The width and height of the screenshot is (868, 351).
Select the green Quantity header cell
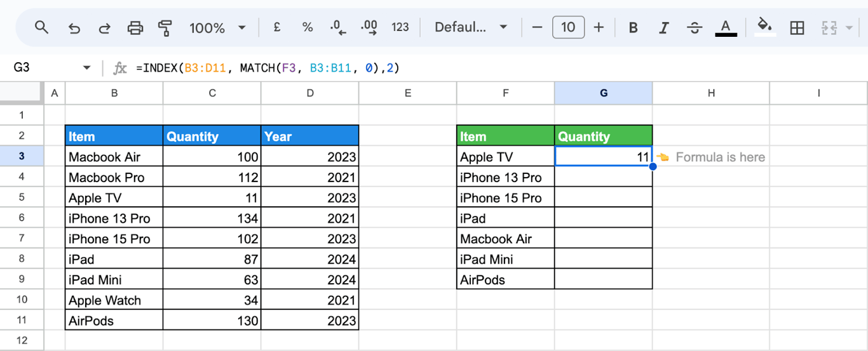click(x=603, y=136)
